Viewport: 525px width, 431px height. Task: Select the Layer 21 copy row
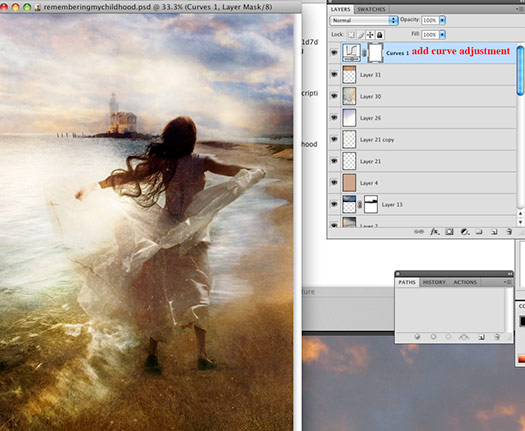423,140
